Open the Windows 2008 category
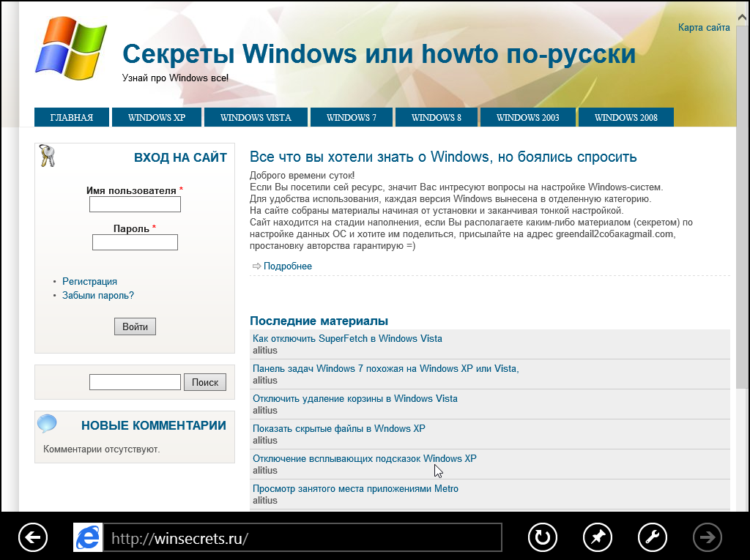This screenshot has width=750, height=560. pos(625,117)
